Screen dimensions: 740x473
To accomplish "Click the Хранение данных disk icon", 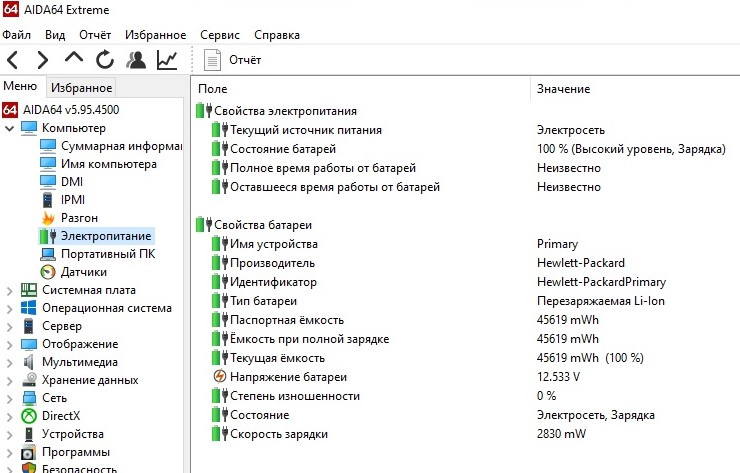I will (29, 380).
